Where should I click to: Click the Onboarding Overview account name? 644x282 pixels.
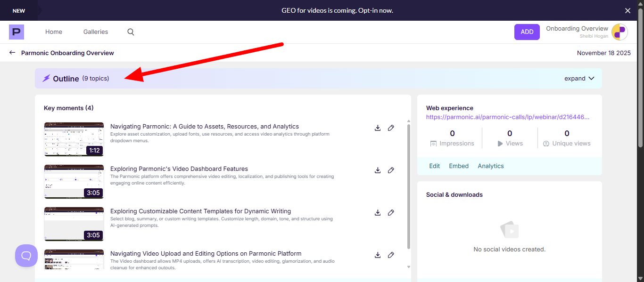(x=577, y=29)
